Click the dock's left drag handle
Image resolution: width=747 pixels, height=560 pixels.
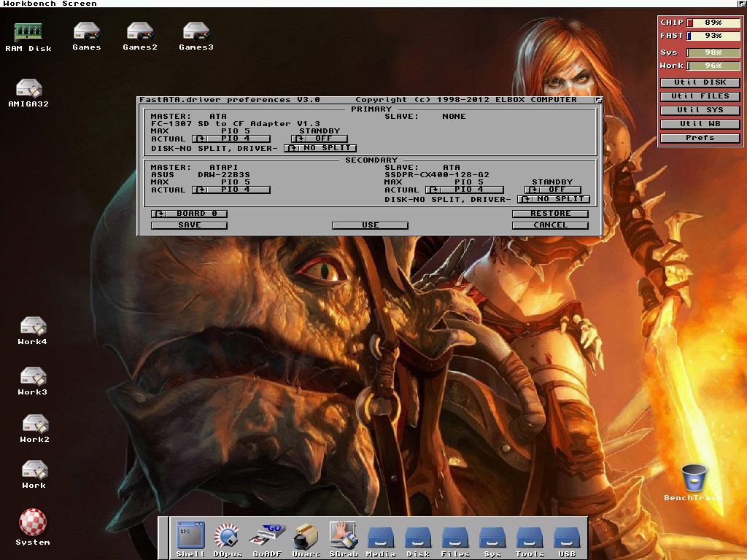163,538
